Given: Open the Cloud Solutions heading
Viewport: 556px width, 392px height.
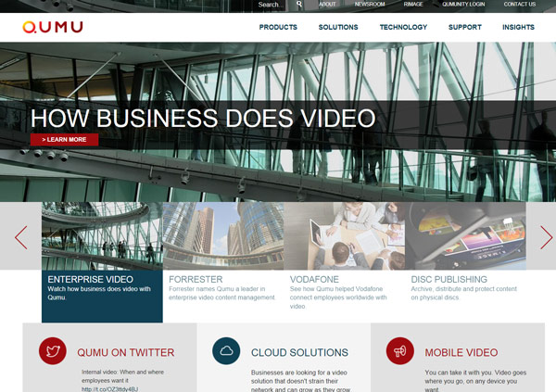Looking at the screenshot, I should (299, 353).
